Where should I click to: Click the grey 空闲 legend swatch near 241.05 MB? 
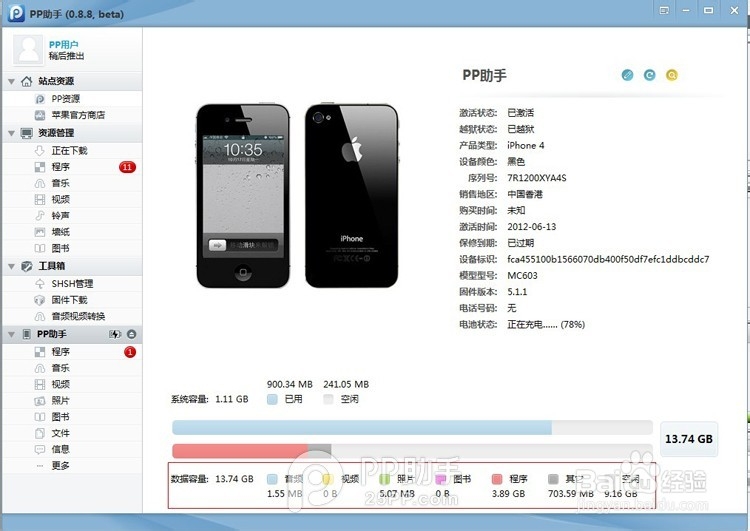(x=328, y=399)
